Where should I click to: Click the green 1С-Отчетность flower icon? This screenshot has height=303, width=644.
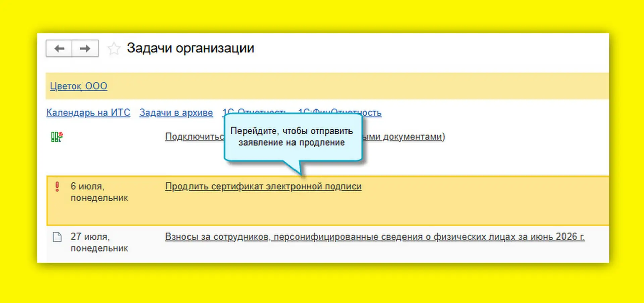coord(57,137)
